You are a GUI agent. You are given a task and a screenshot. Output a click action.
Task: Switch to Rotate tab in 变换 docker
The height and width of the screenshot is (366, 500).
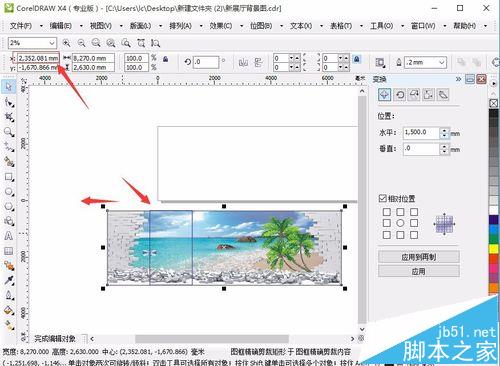(400, 95)
